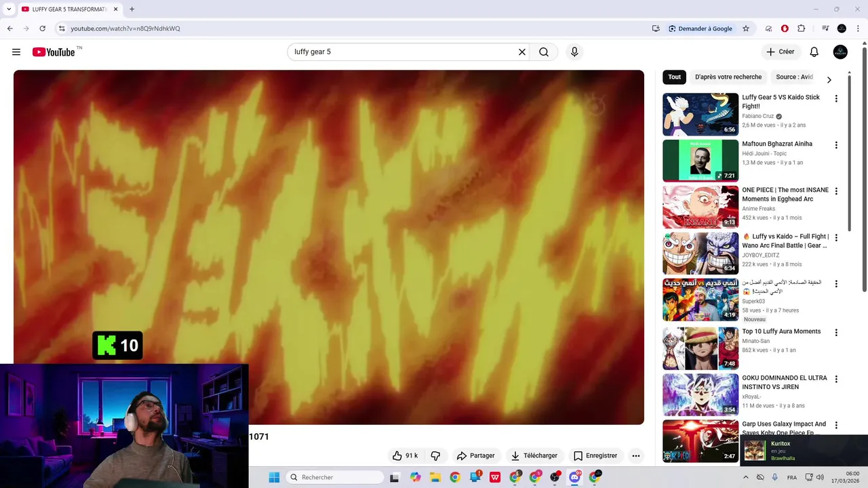Open Luffy vs Kaido Full Fight thumbnail

(x=701, y=253)
